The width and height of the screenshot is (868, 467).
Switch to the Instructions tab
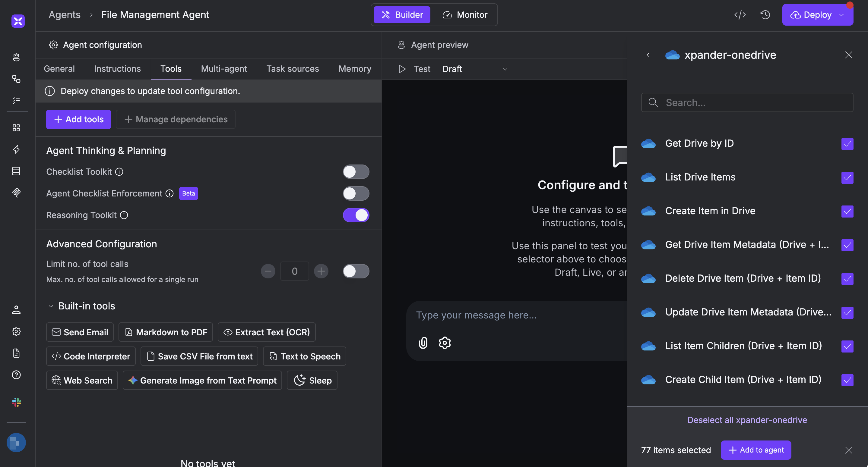(x=117, y=69)
